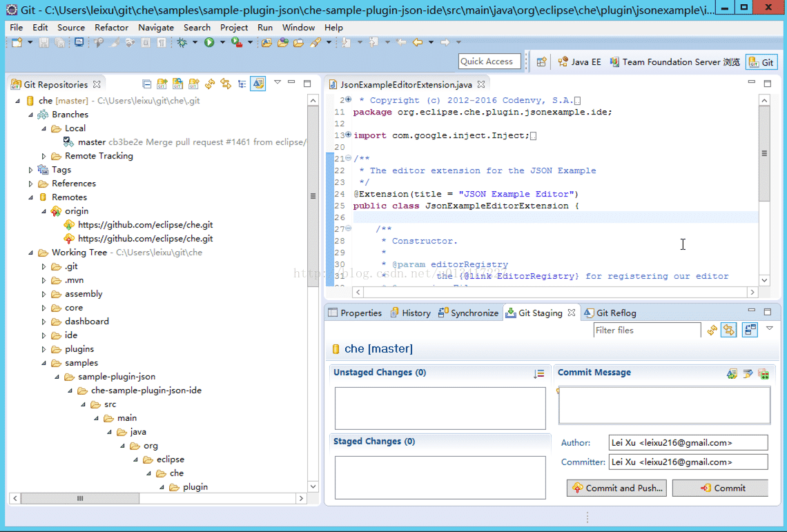Click the Amend previous commit icon
787x532 pixels.
732,373
